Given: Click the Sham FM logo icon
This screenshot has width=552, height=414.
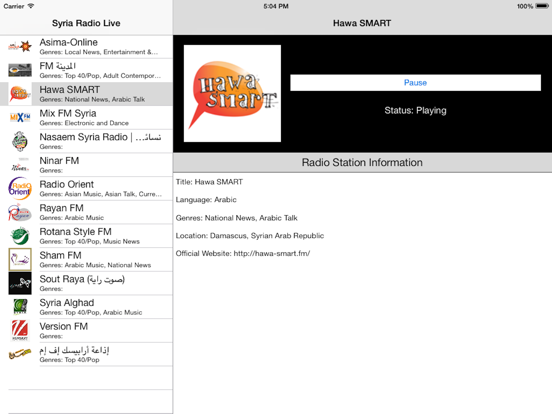Looking at the screenshot, I should pos(20,259).
